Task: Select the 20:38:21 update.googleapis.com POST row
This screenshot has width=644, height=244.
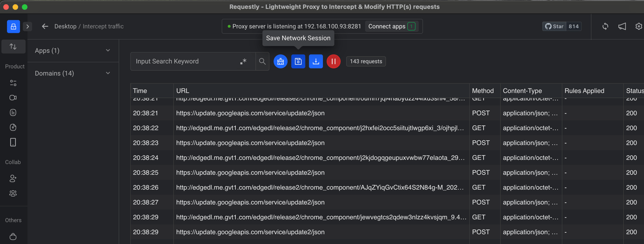Action: [x=388, y=113]
